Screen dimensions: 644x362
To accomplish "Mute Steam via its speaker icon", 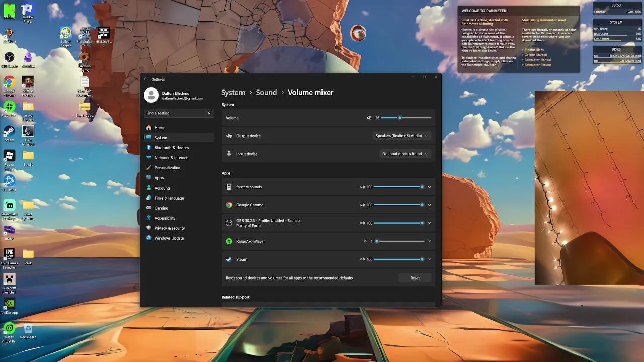I will click(362, 259).
